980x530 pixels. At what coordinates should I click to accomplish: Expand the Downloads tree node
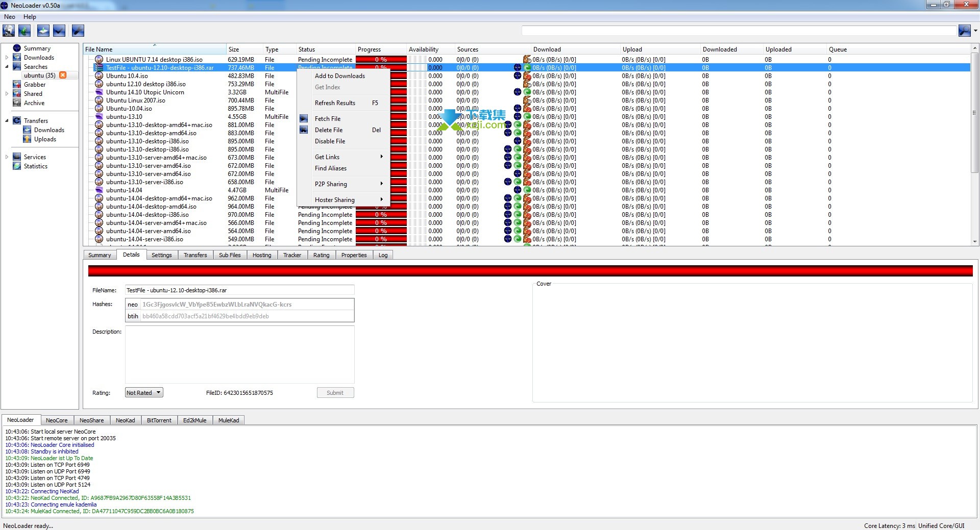pos(7,58)
